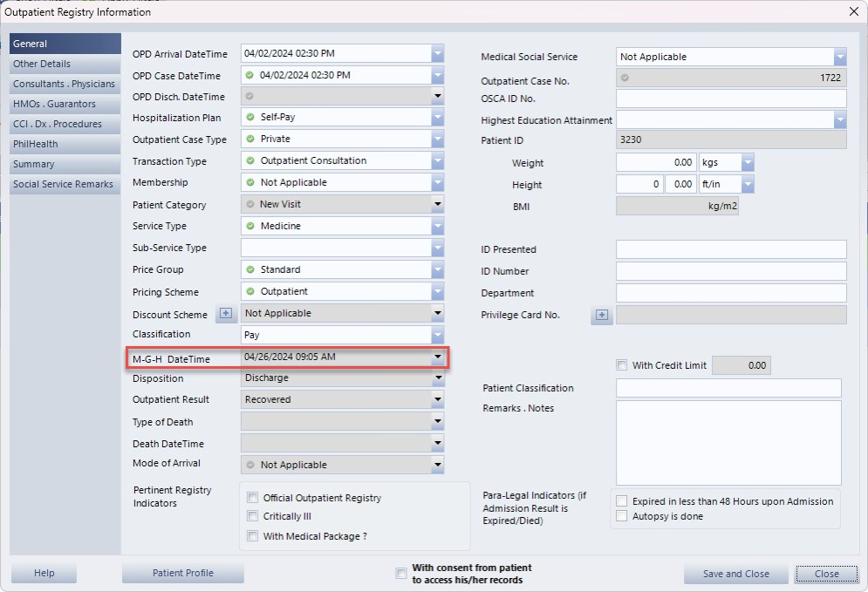Click green status icon in Transaction Type field
The height and width of the screenshot is (592, 868).
[250, 161]
